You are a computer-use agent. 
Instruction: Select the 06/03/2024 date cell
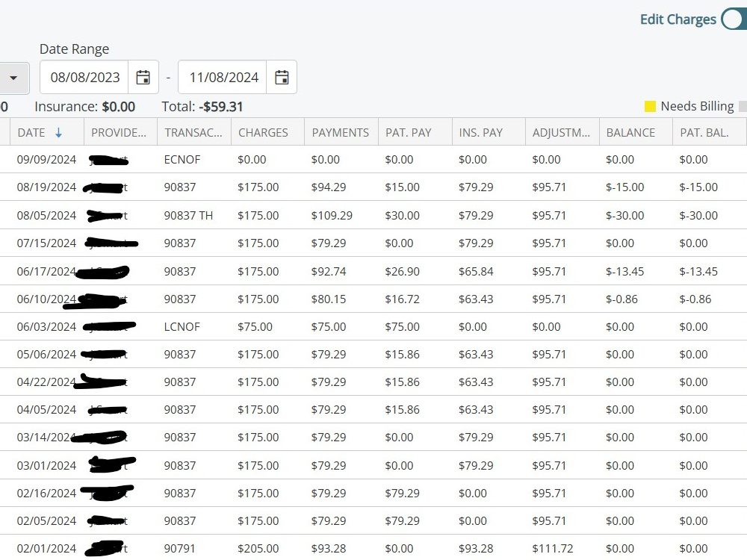pos(46,327)
